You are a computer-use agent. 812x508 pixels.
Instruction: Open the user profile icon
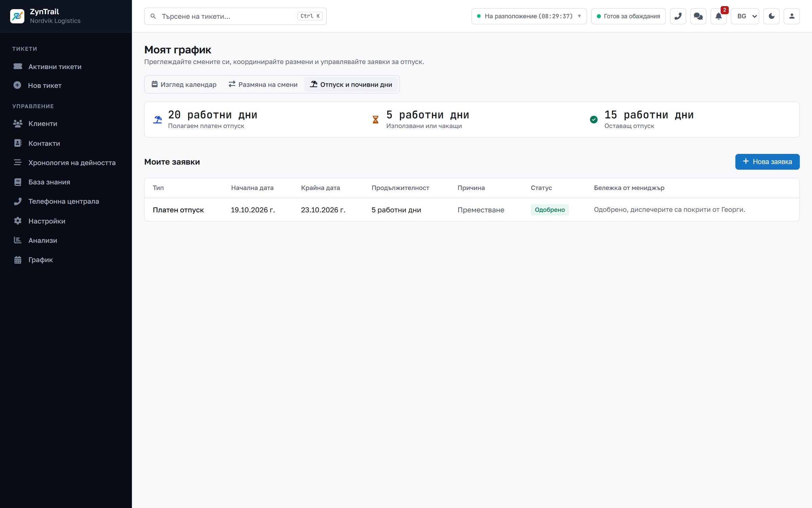point(792,16)
